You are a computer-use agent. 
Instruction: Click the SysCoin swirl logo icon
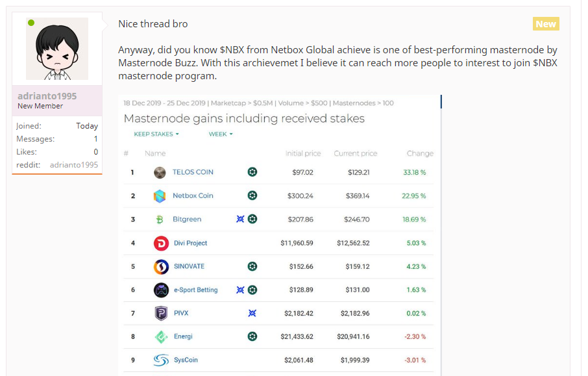tap(161, 360)
